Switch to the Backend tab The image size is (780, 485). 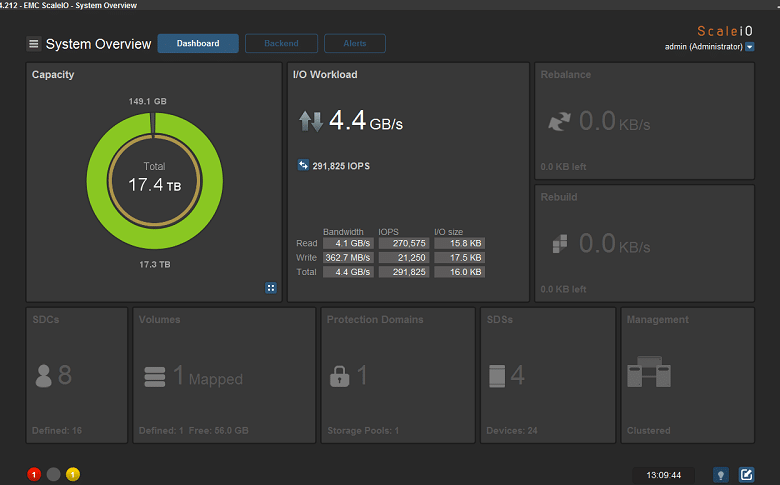(x=281, y=43)
